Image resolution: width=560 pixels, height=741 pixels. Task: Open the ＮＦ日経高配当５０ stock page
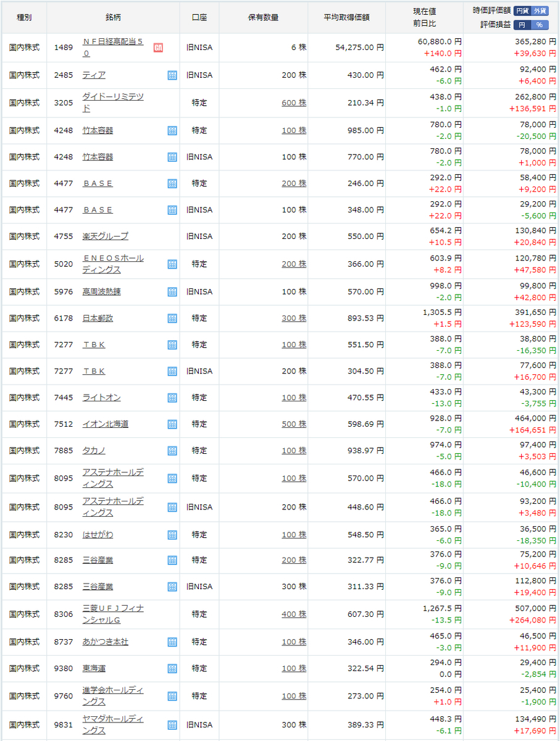pyautogui.click(x=113, y=48)
